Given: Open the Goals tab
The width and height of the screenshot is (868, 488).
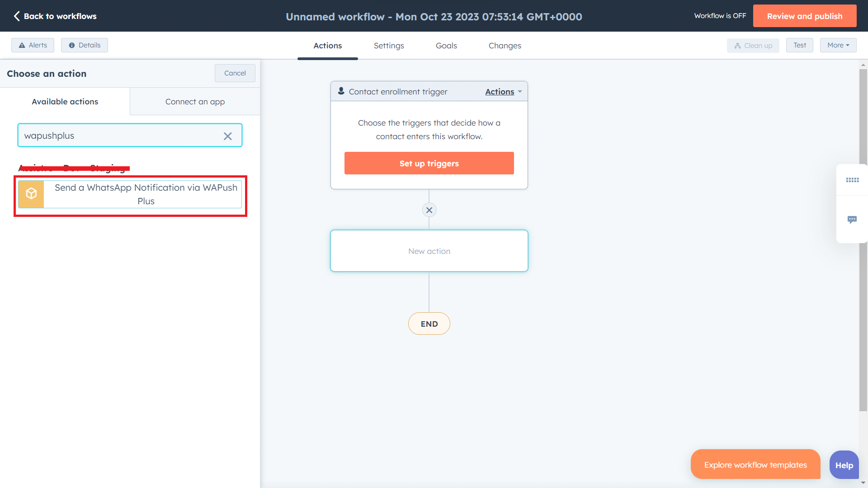Looking at the screenshot, I should pyautogui.click(x=446, y=46).
